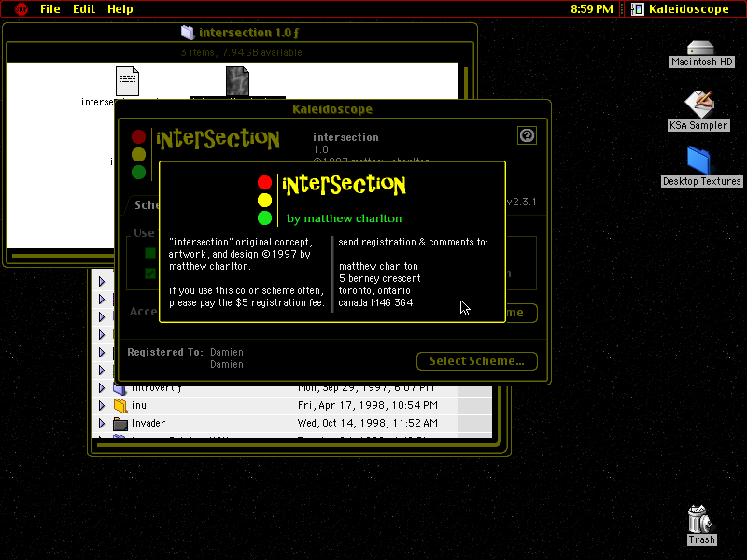
Task: Expand the Invader folder disclosure triangle
Action: [102, 424]
